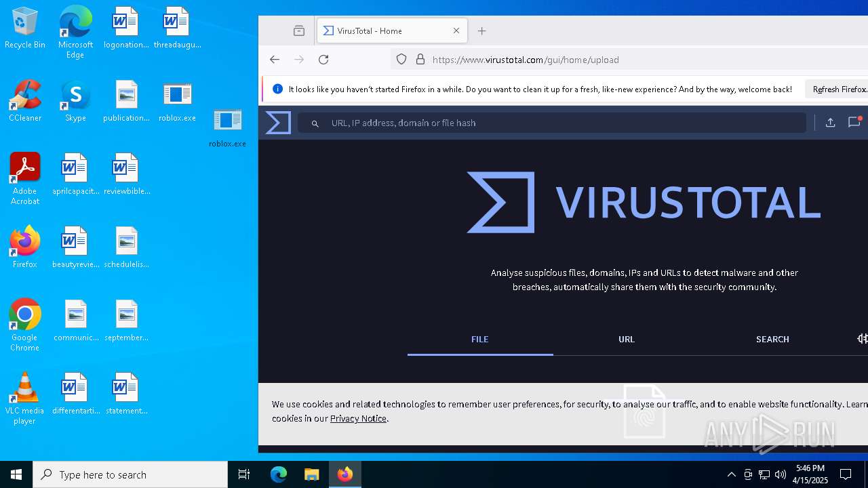868x488 pixels.
Task: Launch Edge from the taskbar
Action: pos(279,474)
